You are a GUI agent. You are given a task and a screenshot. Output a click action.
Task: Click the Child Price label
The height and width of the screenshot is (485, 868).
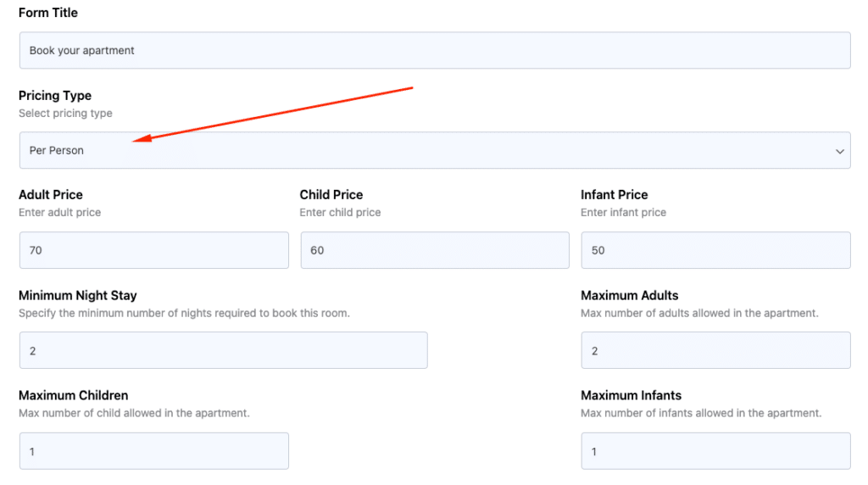tap(331, 195)
